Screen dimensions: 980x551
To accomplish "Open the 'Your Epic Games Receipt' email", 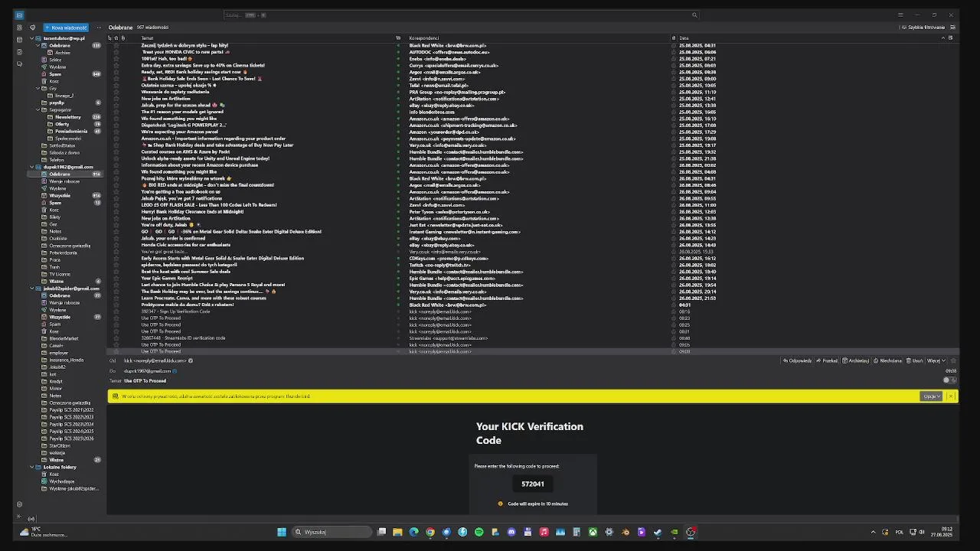I will click(167, 278).
